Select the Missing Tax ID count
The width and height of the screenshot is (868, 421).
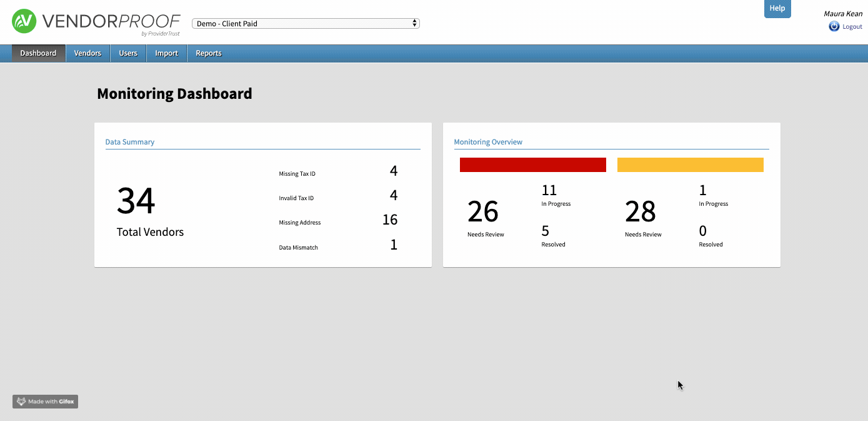[x=393, y=171]
